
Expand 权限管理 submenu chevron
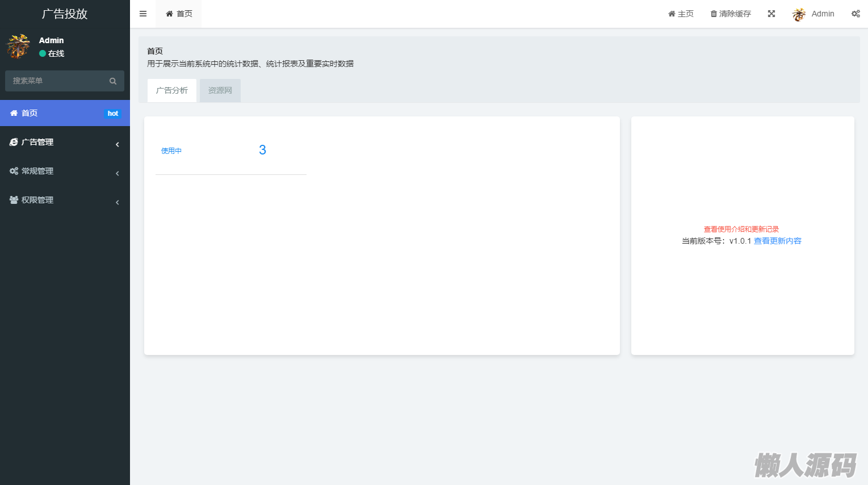coord(118,202)
